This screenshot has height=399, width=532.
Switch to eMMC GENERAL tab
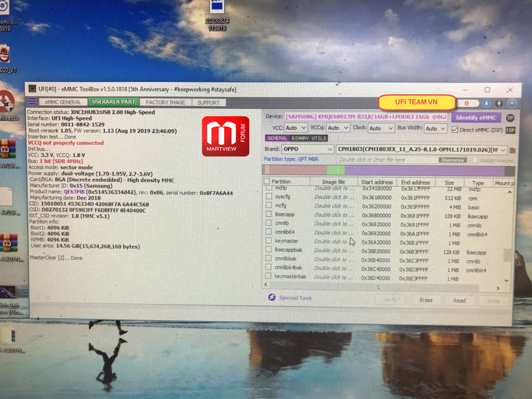click(x=63, y=102)
